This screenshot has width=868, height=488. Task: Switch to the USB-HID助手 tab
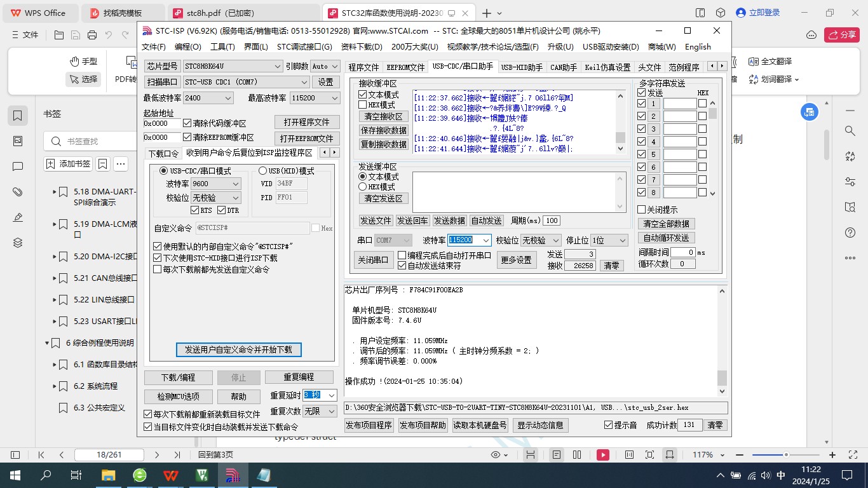tap(522, 67)
